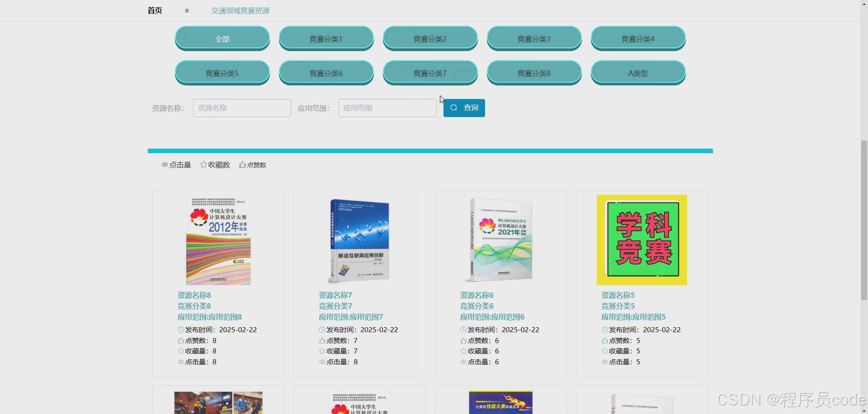
Task: Select 首页 in the top navigation
Action: pyautogui.click(x=154, y=10)
